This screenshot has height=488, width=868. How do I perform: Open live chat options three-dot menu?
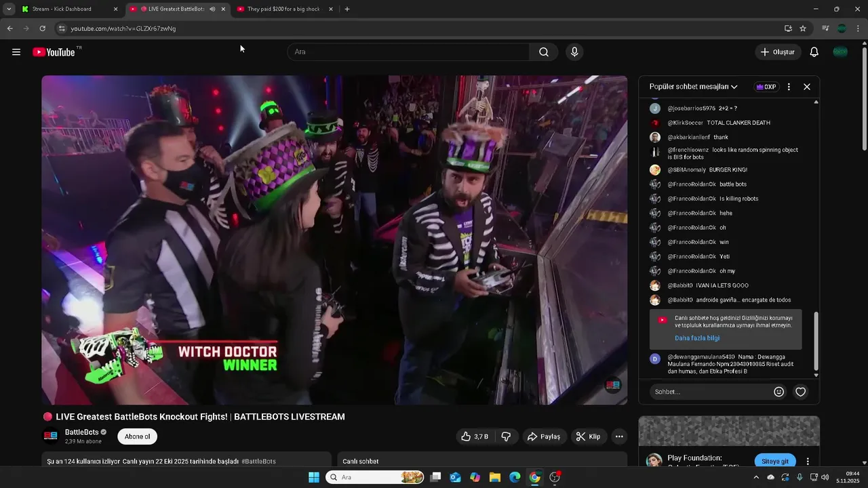tap(789, 87)
